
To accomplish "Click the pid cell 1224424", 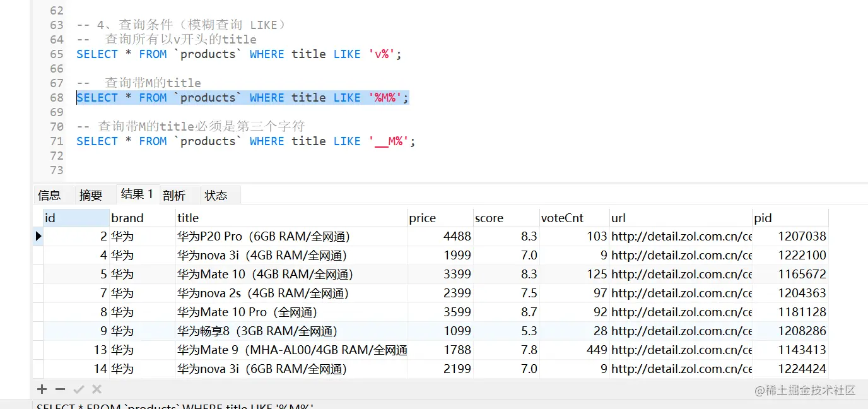I will tap(790, 369).
